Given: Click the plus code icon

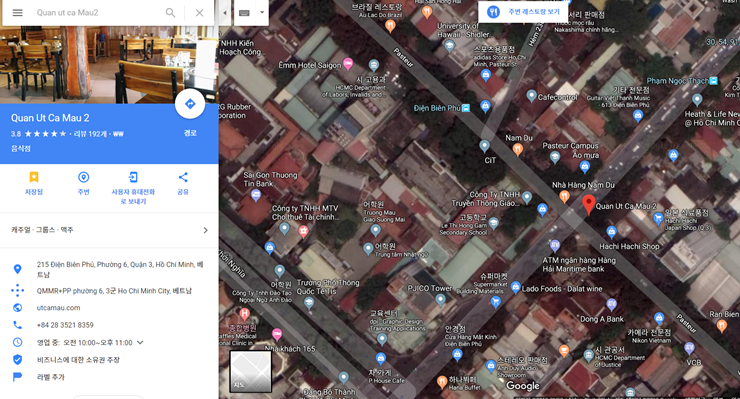Looking at the screenshot, I should coord(17,290).
